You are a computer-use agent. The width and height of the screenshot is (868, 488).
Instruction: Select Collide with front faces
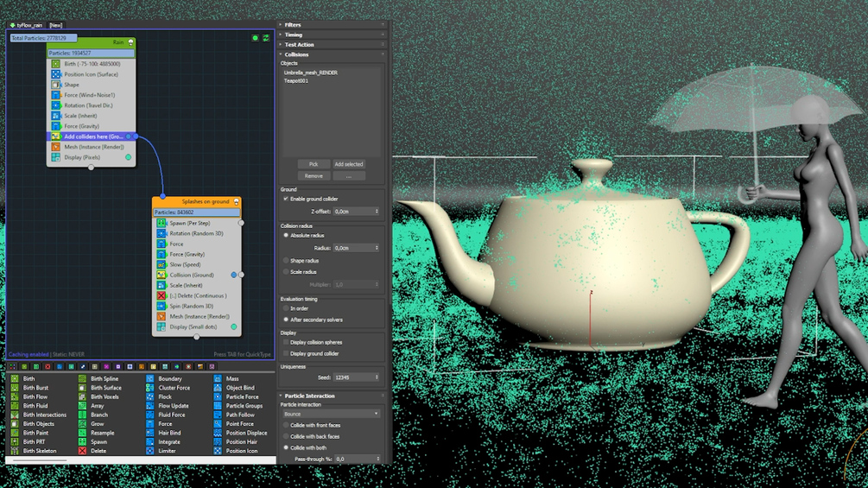(x=286, y=426)
